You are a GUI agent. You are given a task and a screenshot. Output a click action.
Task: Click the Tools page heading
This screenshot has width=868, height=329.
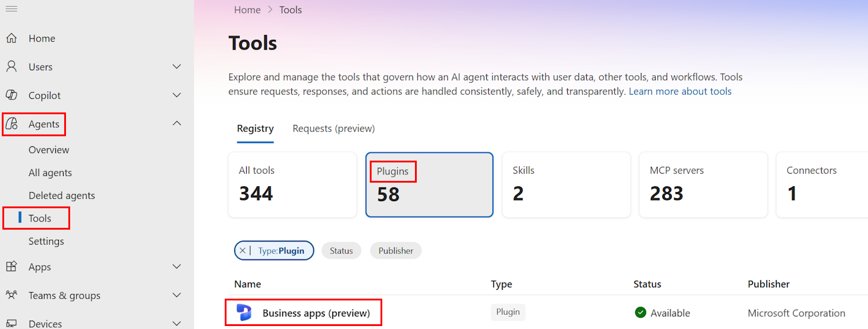[253, 43]
